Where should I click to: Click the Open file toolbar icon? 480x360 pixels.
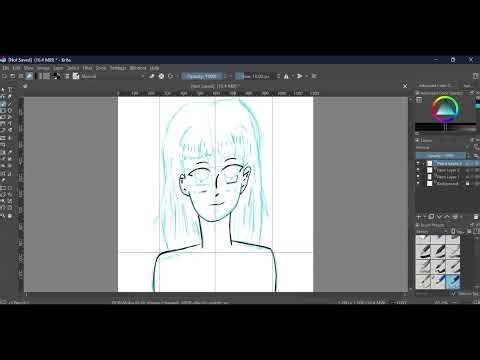12,76
